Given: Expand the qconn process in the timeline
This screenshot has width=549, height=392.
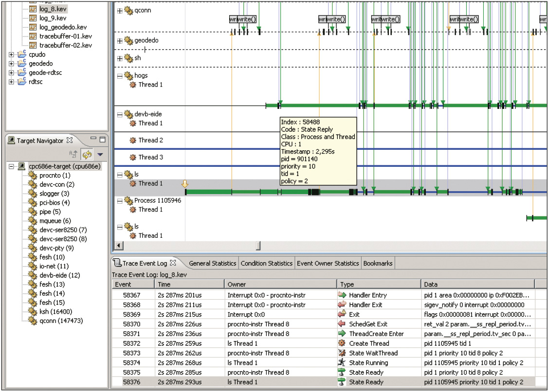Looking at the screenshot, I should (120, 11).
